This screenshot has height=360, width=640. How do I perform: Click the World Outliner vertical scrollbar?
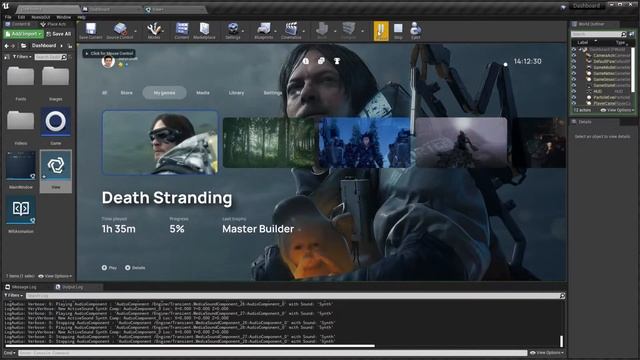[x=633, y=69]
